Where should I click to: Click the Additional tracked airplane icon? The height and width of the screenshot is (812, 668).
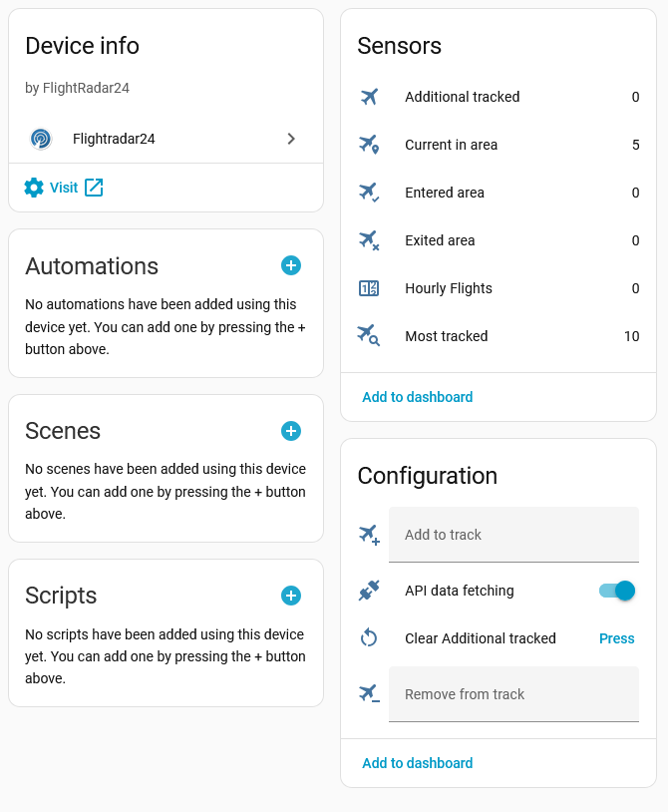click(369, 97)
